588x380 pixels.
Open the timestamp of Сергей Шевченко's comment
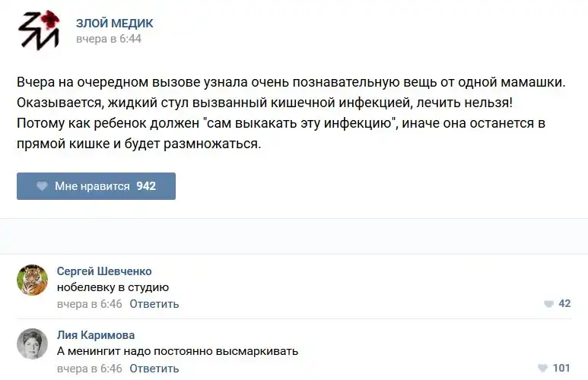point(90,304)
